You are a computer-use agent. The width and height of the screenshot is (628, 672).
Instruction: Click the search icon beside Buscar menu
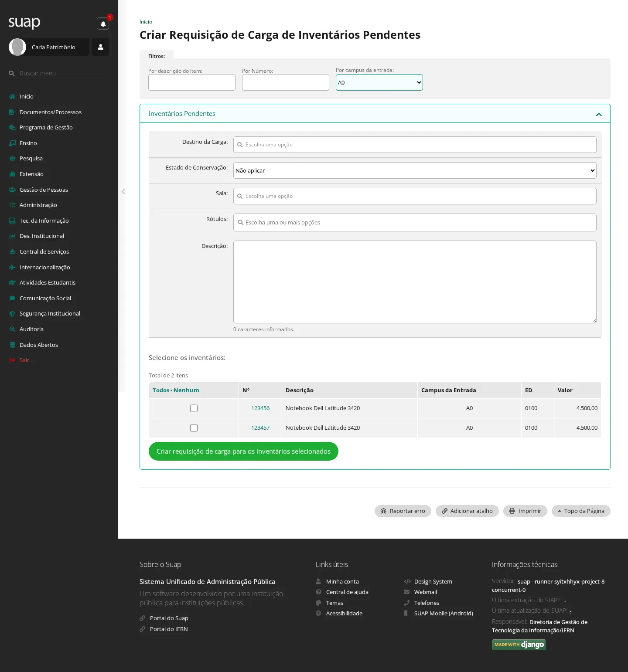click(x=12, y=73)
